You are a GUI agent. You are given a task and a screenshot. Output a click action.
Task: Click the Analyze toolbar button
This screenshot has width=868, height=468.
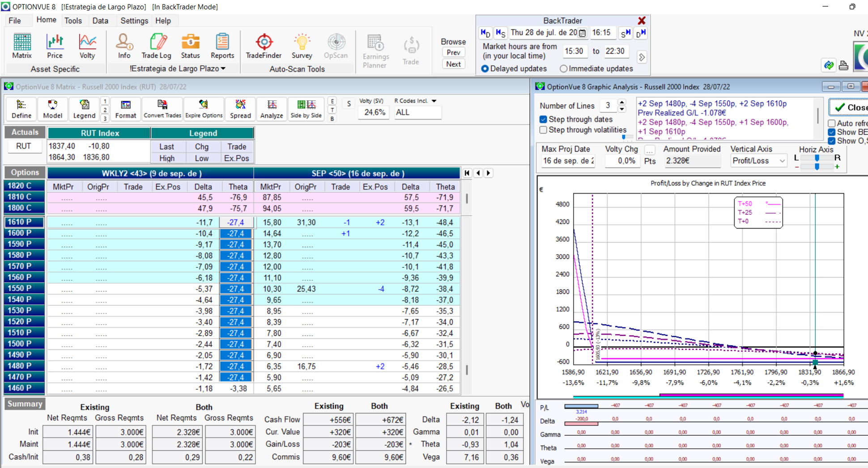272,109
